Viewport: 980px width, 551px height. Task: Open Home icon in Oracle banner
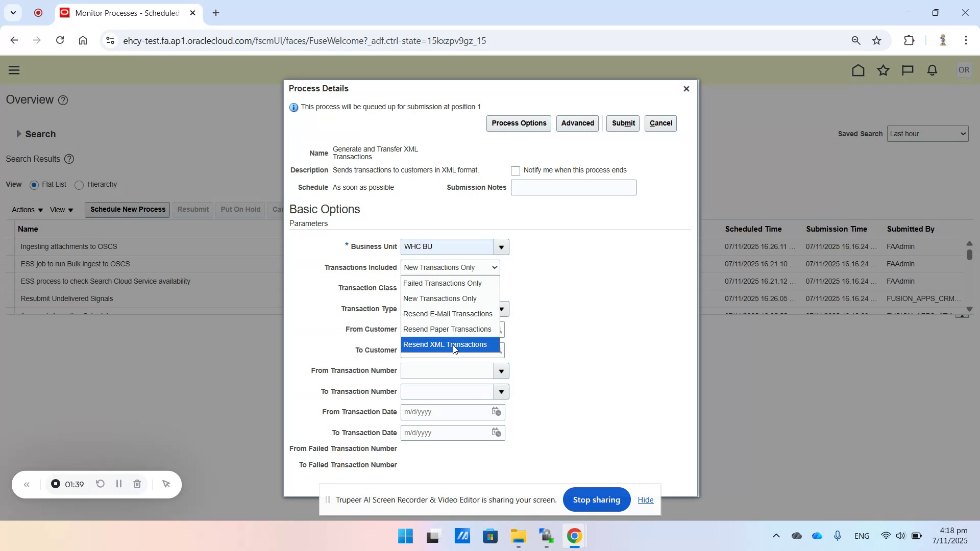pyautogui.click(x=858, y=70)
